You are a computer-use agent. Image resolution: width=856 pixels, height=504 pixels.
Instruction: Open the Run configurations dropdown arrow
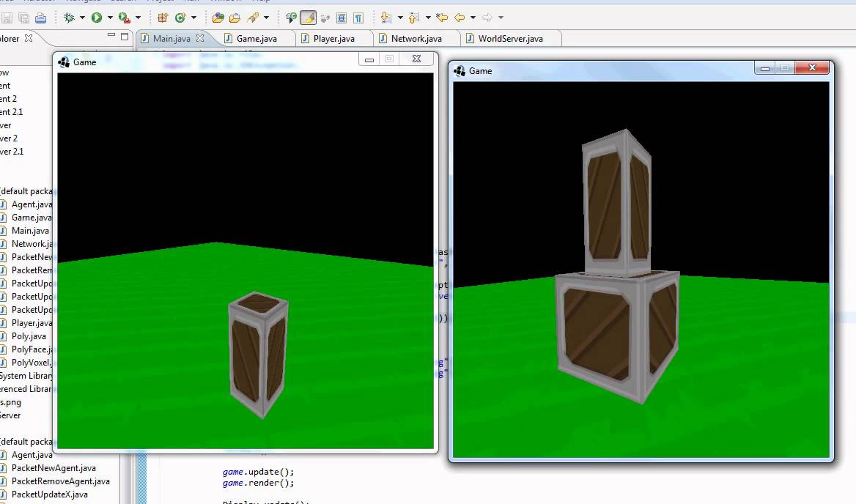point(110,18)
